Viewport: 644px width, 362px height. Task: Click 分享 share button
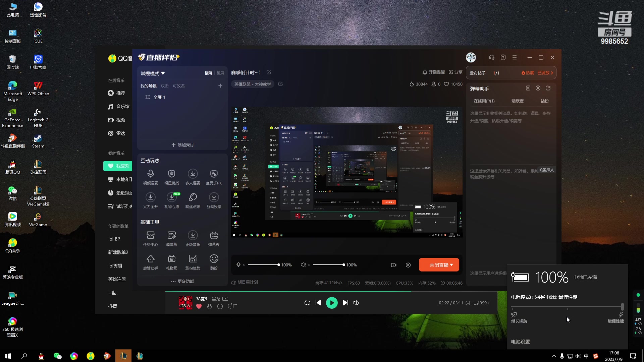[x=455, y=72]
